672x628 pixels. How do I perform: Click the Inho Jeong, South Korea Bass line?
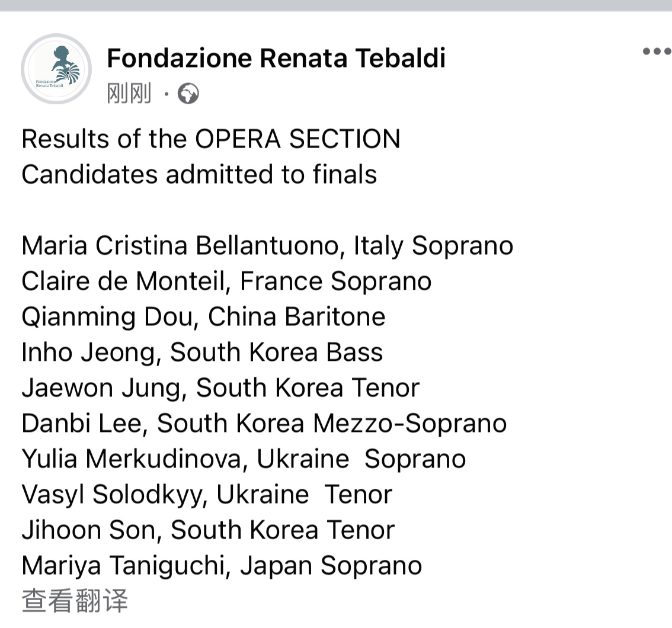202,353
